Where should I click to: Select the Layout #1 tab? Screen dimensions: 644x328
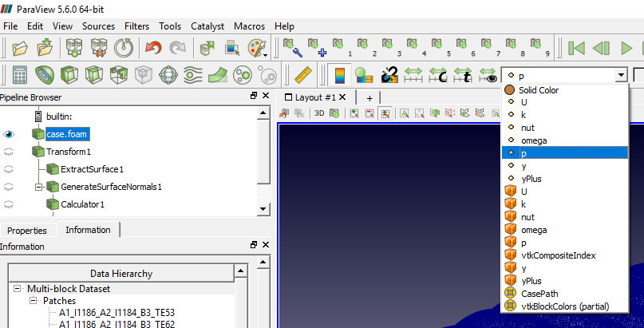[316, 97]
